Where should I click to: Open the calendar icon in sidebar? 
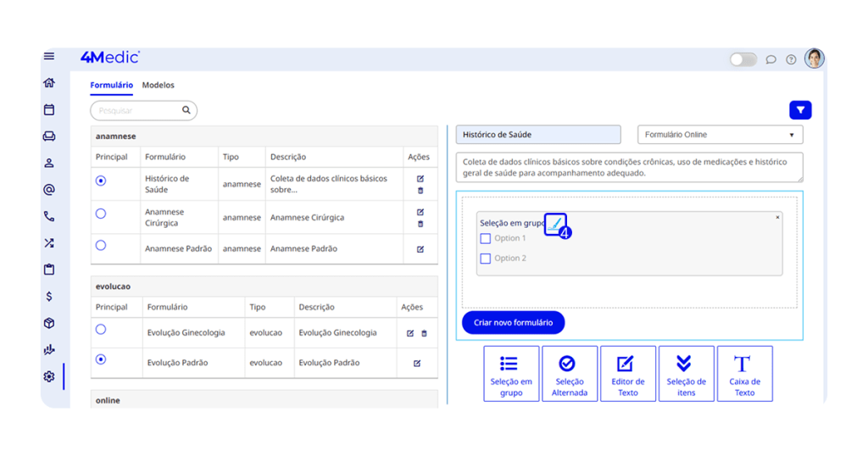coord(49,109)
